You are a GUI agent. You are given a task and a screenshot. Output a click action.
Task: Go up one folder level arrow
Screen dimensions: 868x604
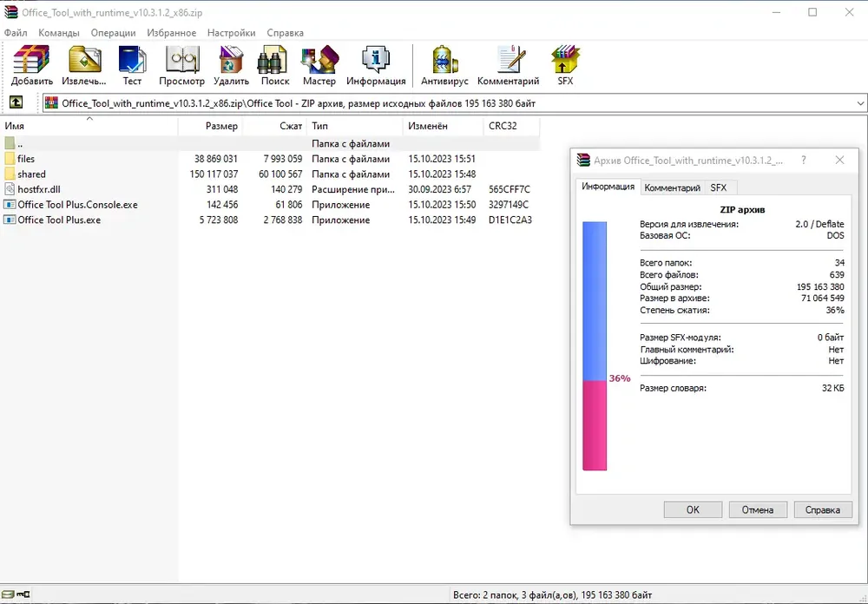(x=16, y=102)
